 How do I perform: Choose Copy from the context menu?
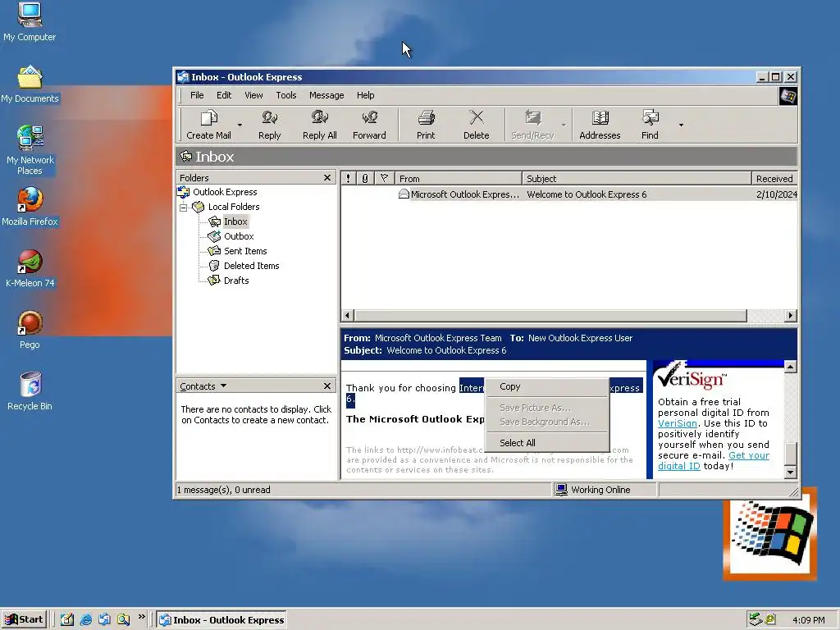click(546, 387)
